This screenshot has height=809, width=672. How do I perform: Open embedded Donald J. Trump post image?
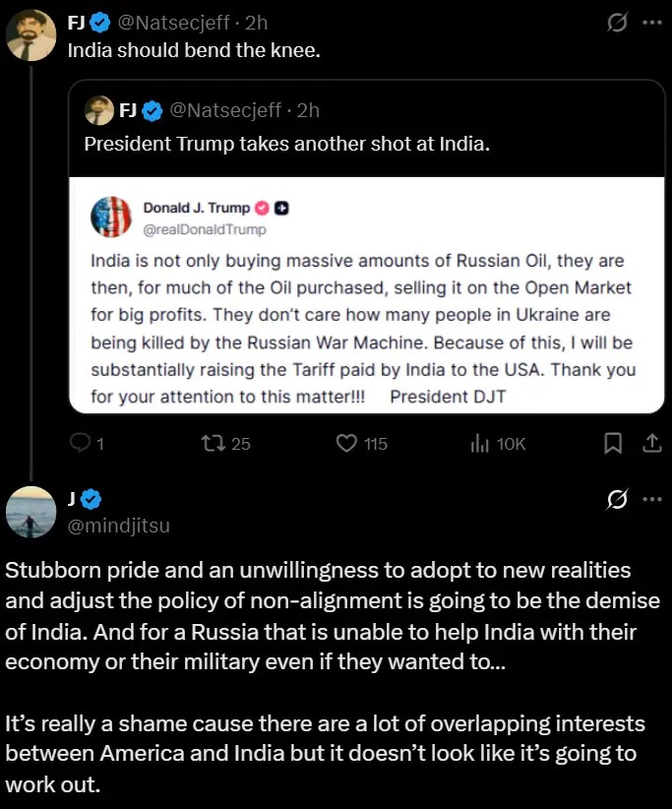click(367, 295)
